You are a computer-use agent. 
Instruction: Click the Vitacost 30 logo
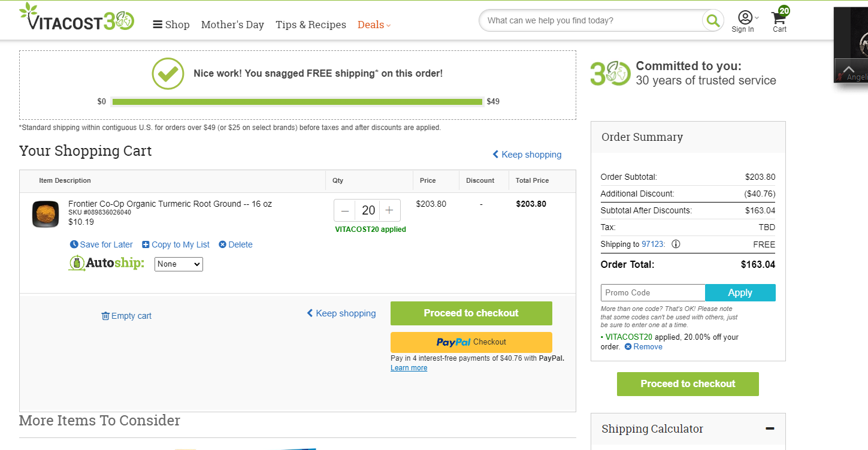pos(77,17)
